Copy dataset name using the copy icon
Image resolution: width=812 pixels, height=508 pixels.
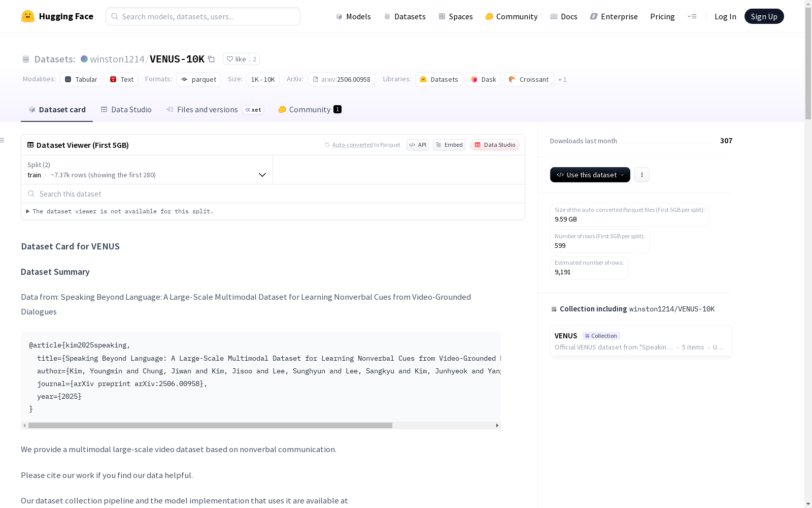click(x=211, y=59)
